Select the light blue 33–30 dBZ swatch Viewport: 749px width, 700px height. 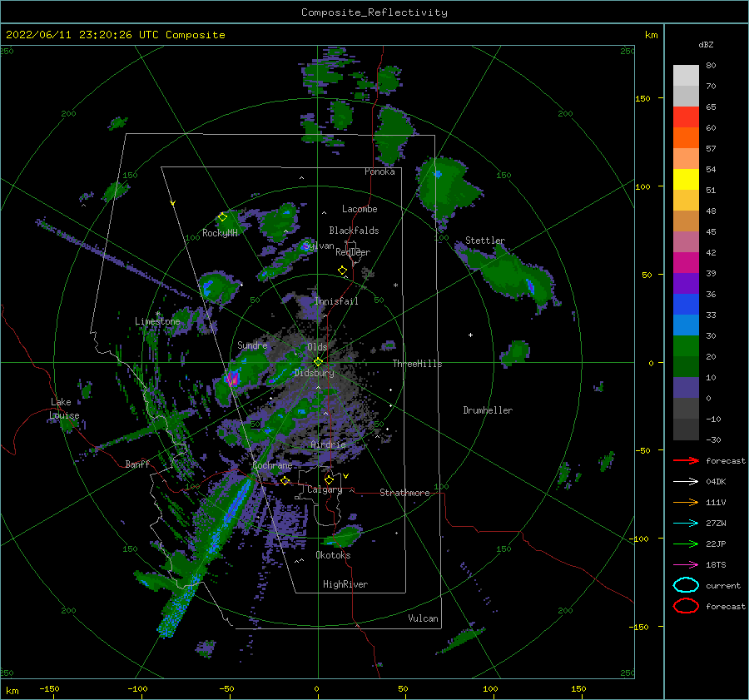pos(686,325)
